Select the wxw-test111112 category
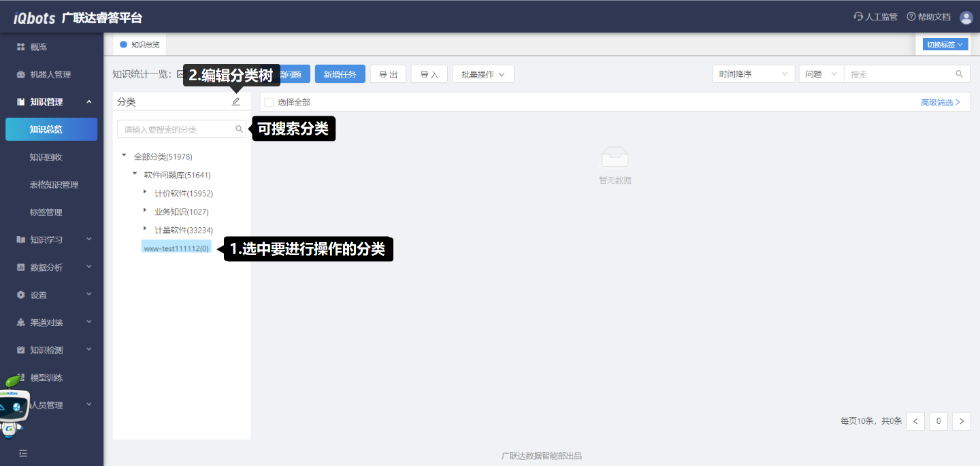The image size is (980, 466). (x=176, y=248)
